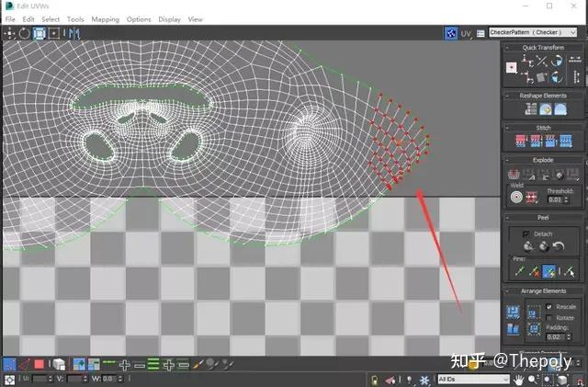This screenshot has width=588, height=387.
Task: Toggle the lock selection padlock icon
Action: tap(374, 381)
